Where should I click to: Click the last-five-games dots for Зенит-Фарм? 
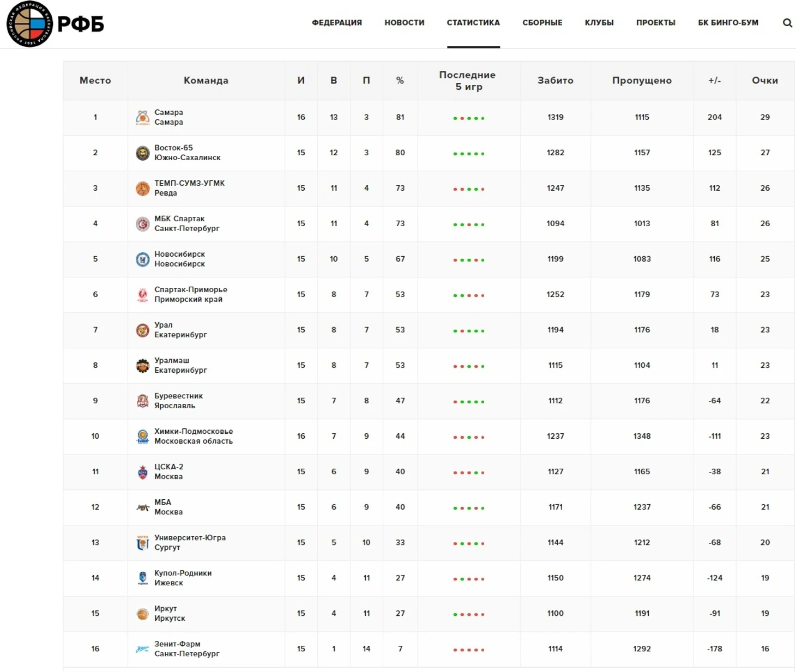pos(469,650)
